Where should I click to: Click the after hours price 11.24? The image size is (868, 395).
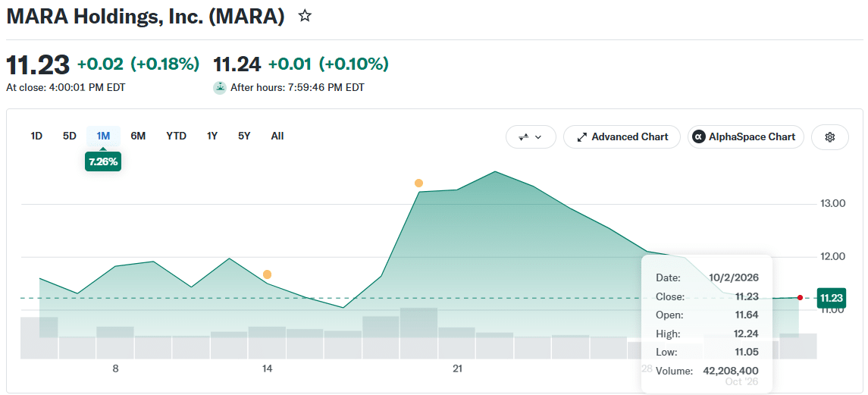[x=237, y=64]
